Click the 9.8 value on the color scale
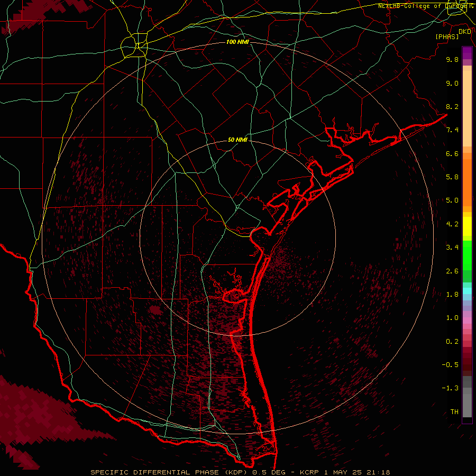The image size is (476, 476). coord(452,59)
